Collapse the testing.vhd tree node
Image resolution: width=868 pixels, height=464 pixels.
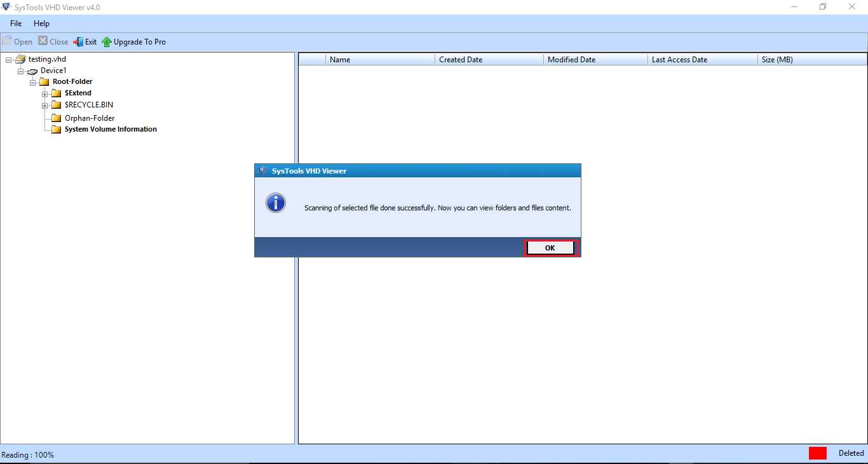9,60
